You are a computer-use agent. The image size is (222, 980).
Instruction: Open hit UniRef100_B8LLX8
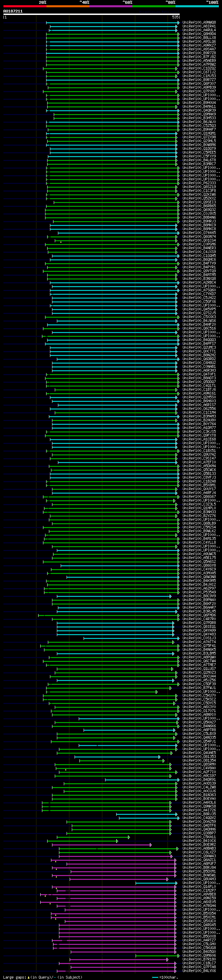pyautogui.click(x=199, y=38)
